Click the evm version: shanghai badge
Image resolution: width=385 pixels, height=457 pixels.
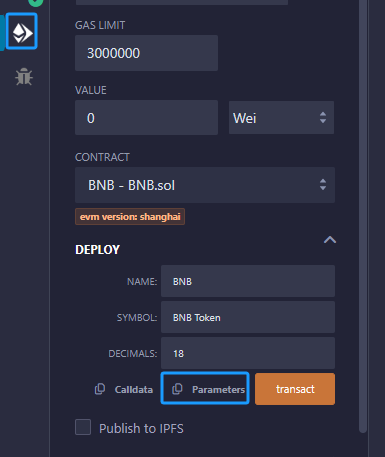[x=130, y=217]
